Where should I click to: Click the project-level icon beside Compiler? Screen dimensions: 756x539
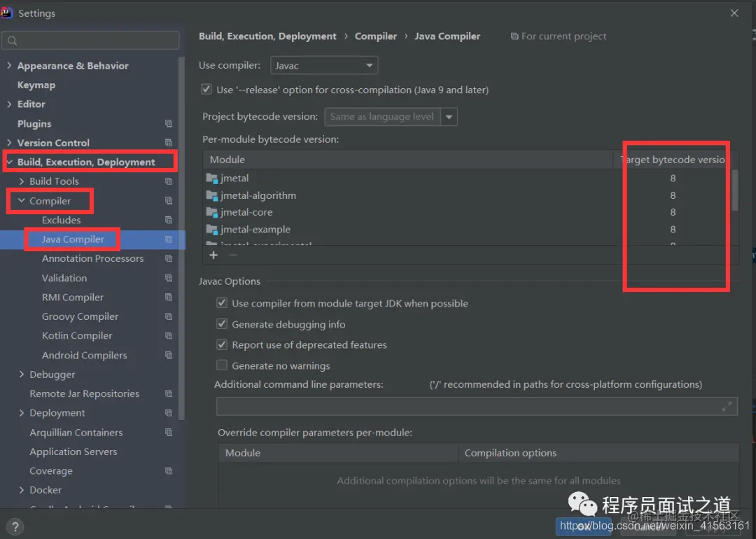click(169, 201)
